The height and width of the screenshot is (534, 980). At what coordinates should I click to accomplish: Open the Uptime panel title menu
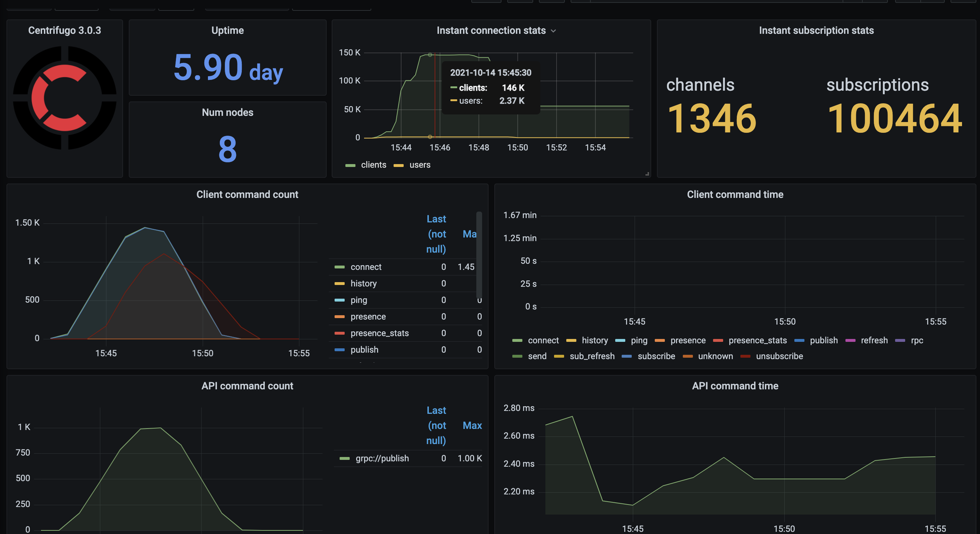coord(227,31)
